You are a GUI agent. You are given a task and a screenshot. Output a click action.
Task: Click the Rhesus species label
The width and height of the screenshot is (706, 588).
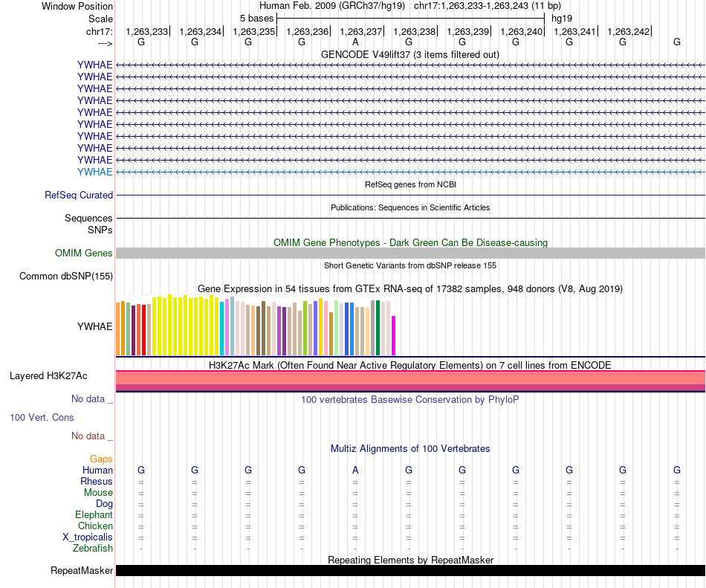(x=97, y=481)
